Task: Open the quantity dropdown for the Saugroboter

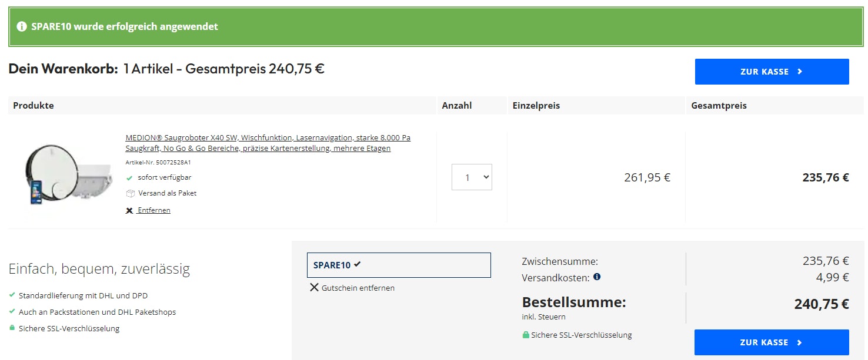Action: tap(472, 177)
